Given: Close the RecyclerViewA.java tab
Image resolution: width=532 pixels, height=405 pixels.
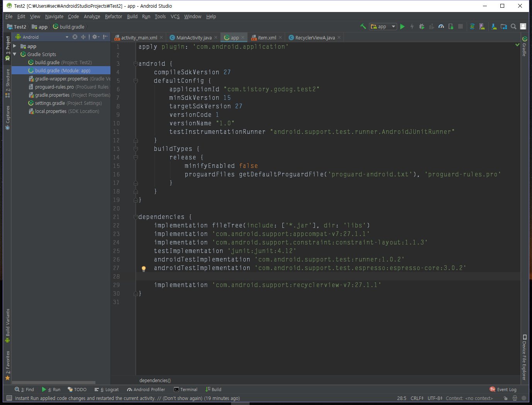Looking at the screenshot, I should pyautogui.click(x=339, y=38).
